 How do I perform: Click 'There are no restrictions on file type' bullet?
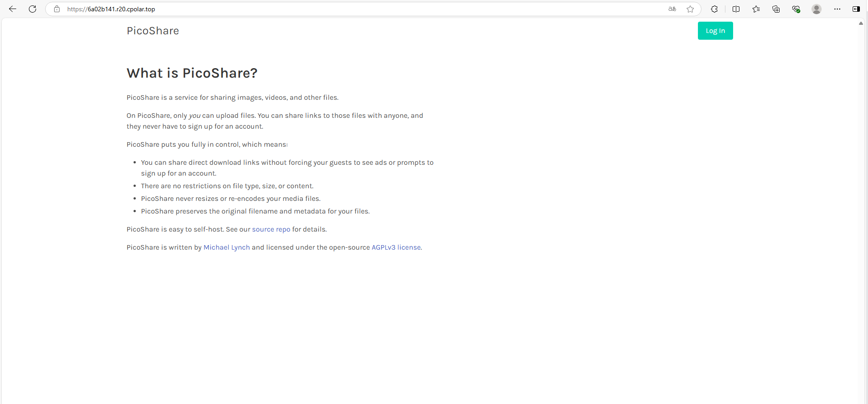(227, 186)
